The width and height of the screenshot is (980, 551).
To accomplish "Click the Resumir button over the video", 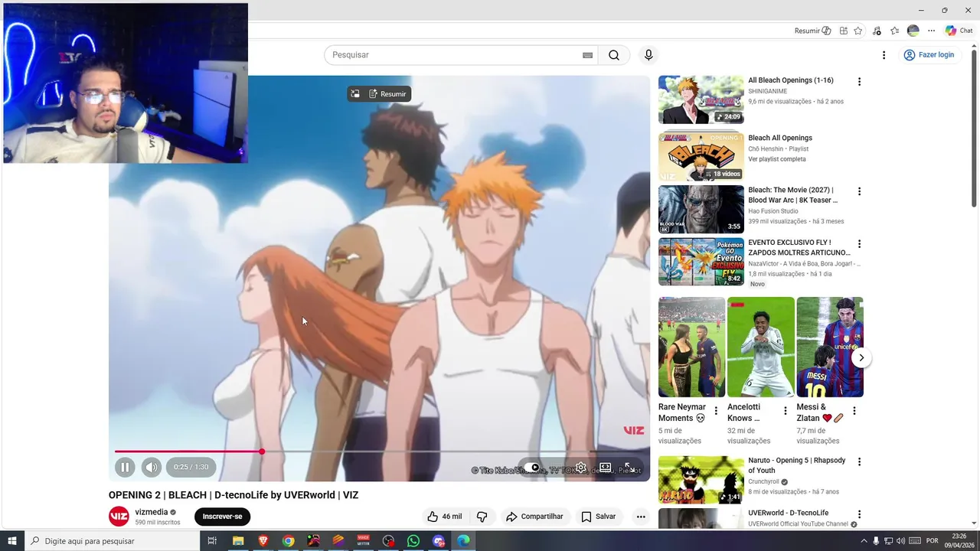I will pos(387,94).
